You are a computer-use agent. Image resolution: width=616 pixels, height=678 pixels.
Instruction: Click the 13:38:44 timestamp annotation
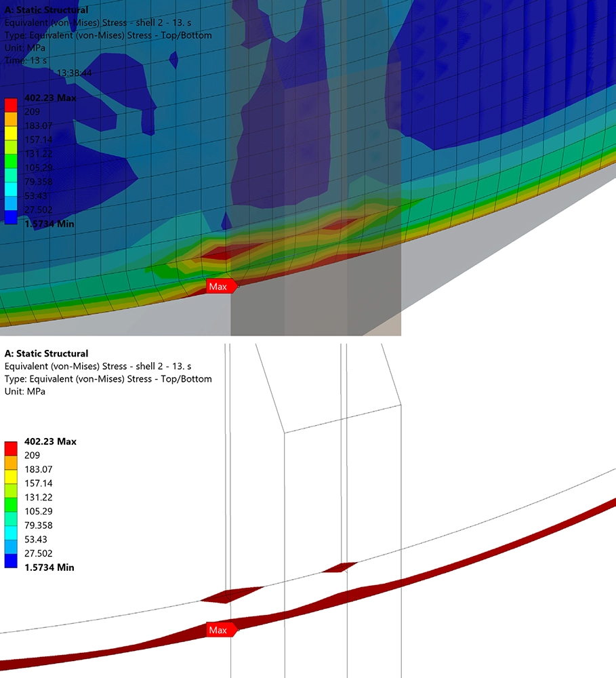(76, 71)
